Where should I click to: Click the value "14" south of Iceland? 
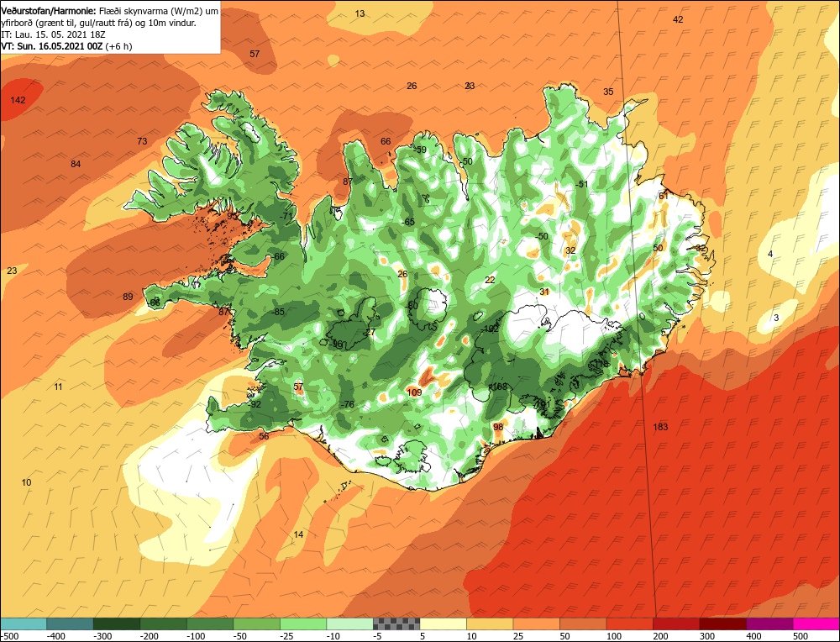click(x=298, y=534)
